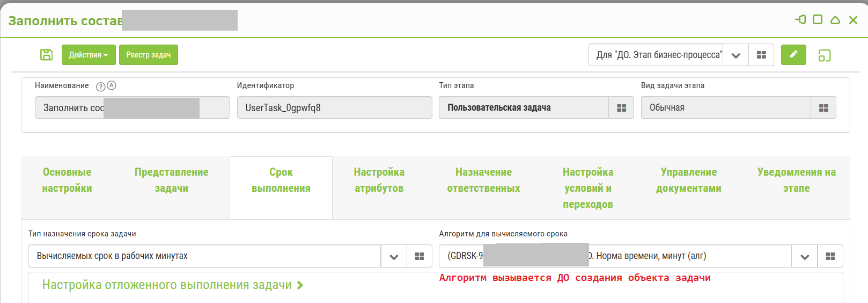Viewport: 868px width, 303px height.
Task: Expand the "Для ДО. Этап бизнес-процесса" dropdown
Action: 736,55
